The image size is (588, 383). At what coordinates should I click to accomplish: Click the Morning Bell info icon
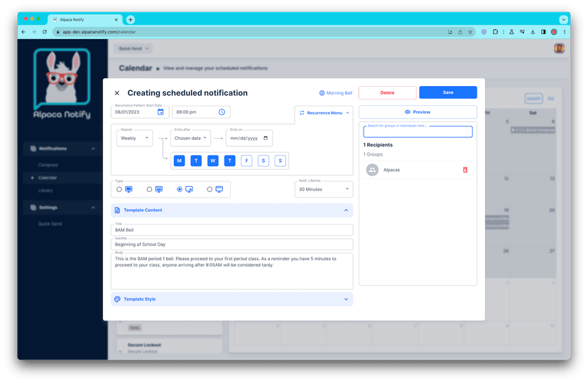(322, 93)
